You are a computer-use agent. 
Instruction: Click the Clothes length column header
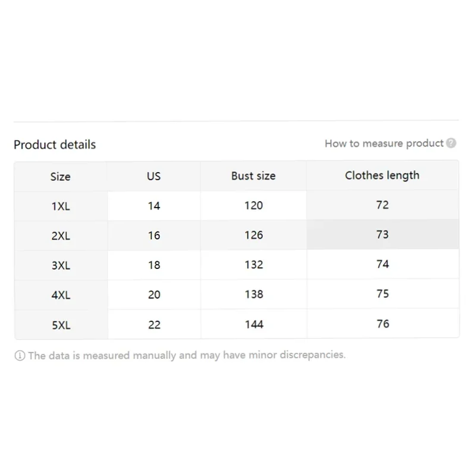(382, 175)
